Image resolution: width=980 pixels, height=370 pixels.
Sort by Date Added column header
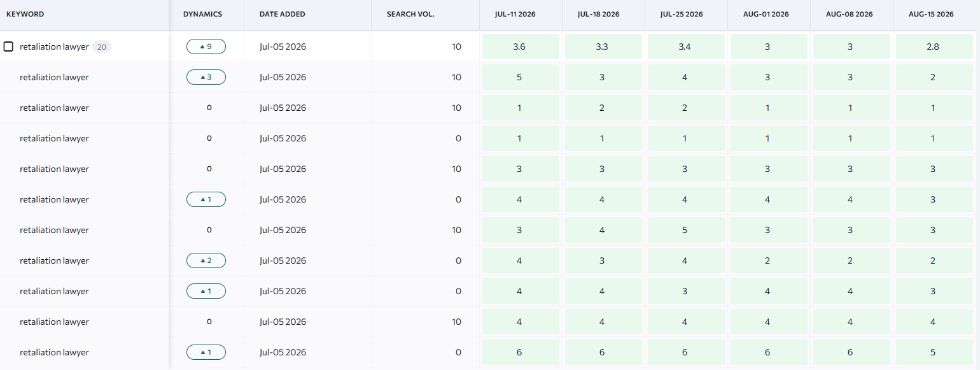click(282, 14)
